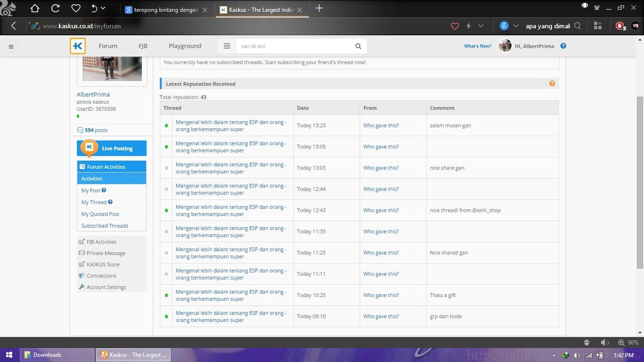
Task: Click the profile picture thumbnail
Action: (x=112, y=69)
